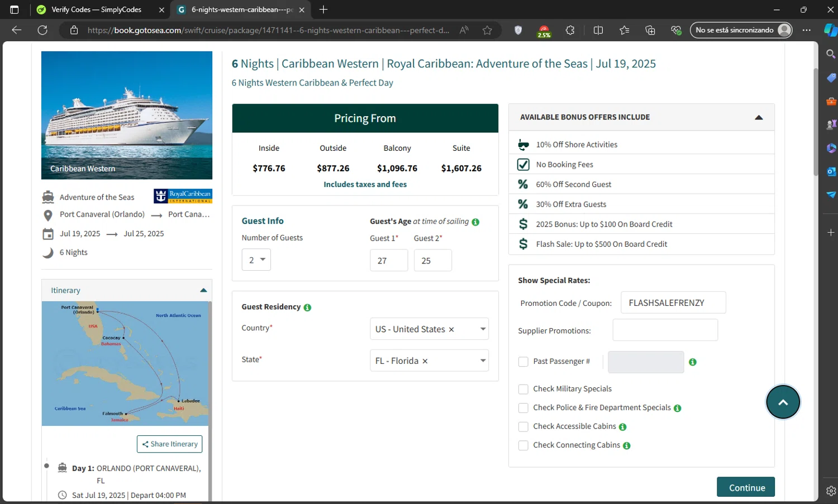The width and height of the screenshot is (838, 504).
Task: Click Accessible Cabins info icon
Action: tap(623, 427)
